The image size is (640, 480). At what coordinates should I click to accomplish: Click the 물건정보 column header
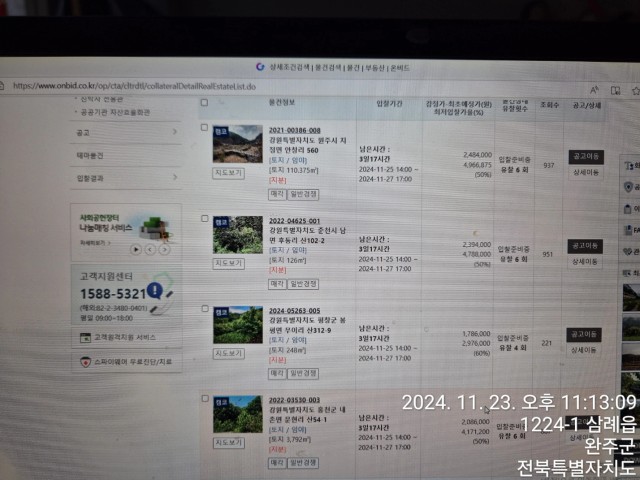(x=282, y=102)
